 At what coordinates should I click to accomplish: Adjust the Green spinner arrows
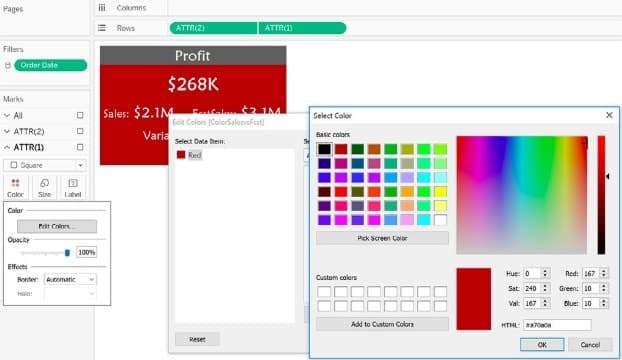[x=603, y=288]
